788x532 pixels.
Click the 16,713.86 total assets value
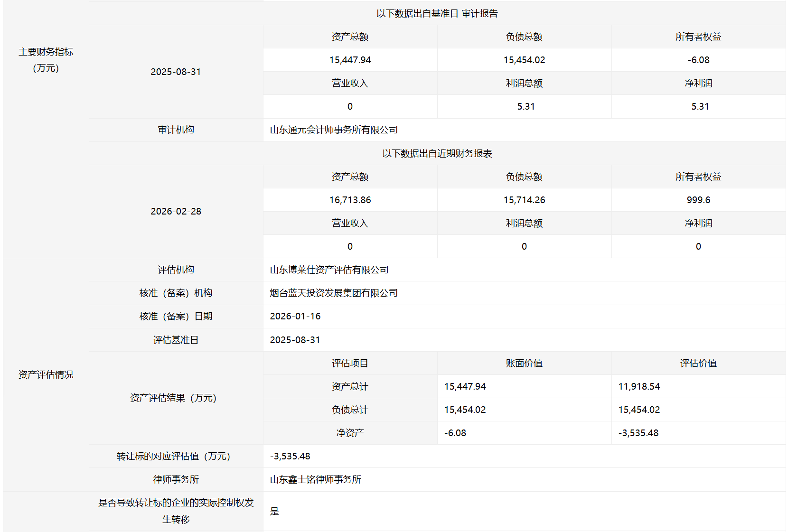[x=350, y=200]
